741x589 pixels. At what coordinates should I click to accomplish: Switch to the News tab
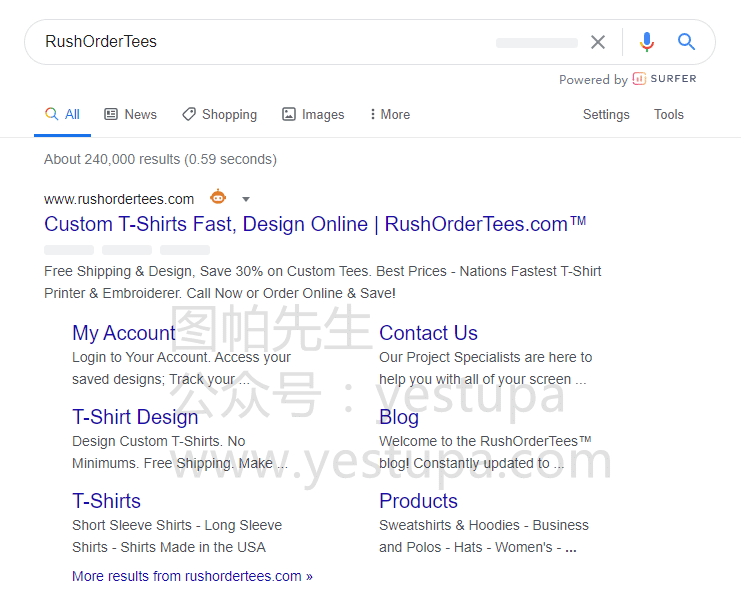pyautogui.click(x=130, y=114)
